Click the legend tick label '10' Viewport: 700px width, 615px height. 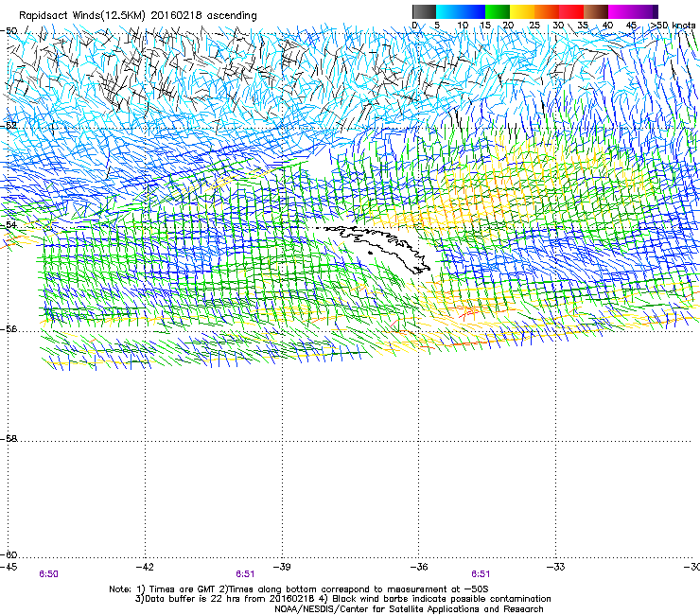click(463, 26)
